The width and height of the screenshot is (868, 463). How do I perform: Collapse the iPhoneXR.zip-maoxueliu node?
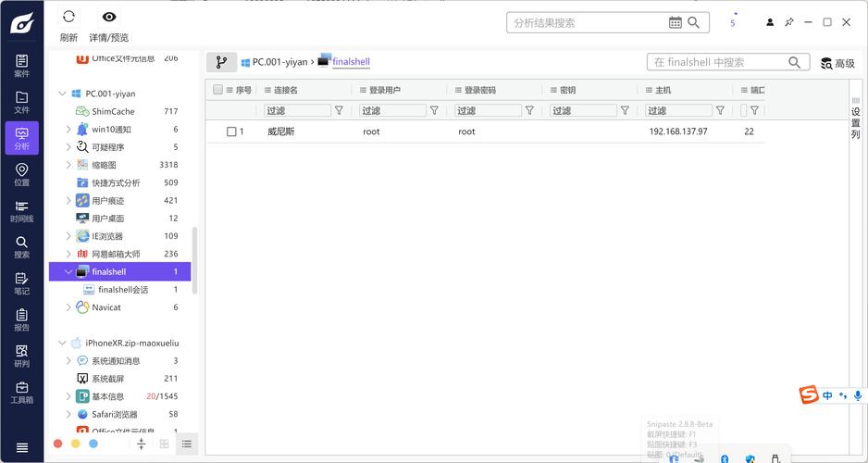[63, 343]
